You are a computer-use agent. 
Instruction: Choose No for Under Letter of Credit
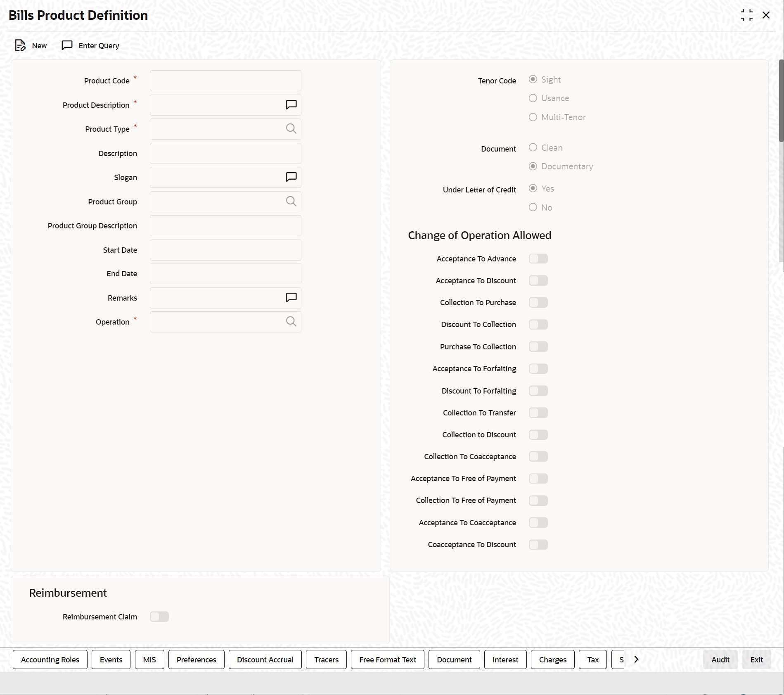(533, 207)
